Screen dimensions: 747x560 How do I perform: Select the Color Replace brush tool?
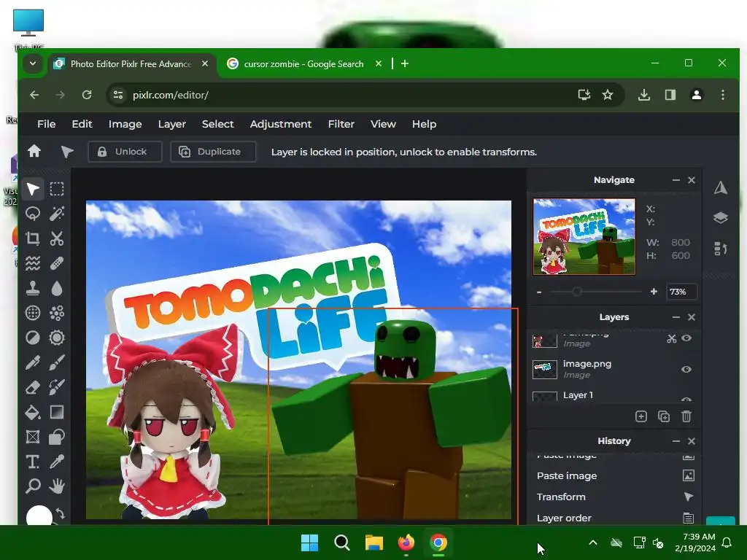click(57, 387)
